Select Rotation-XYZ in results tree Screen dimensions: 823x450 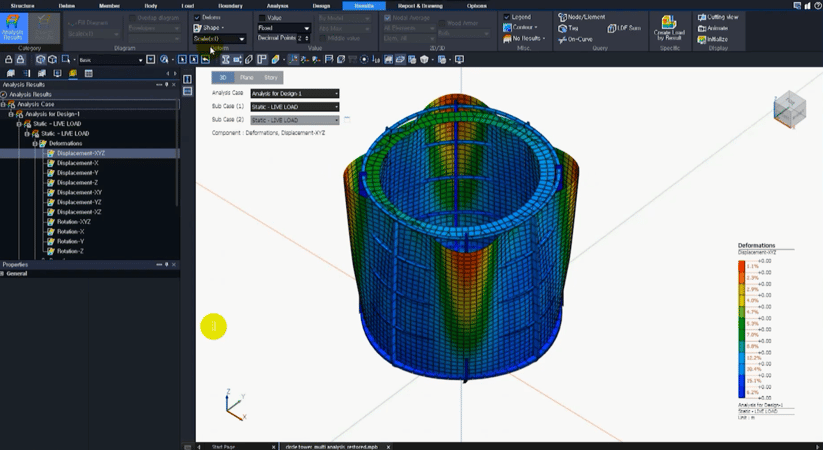tap(73, 222)
